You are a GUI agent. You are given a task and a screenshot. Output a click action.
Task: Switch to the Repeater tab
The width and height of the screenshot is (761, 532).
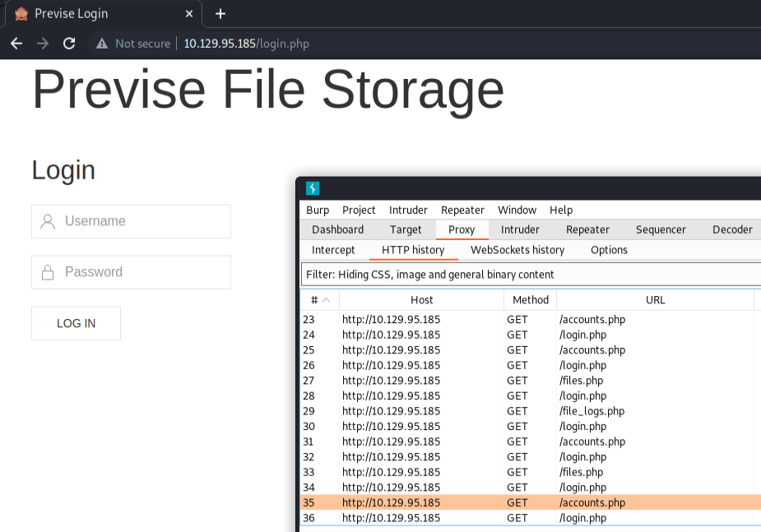tap(587, 229)
